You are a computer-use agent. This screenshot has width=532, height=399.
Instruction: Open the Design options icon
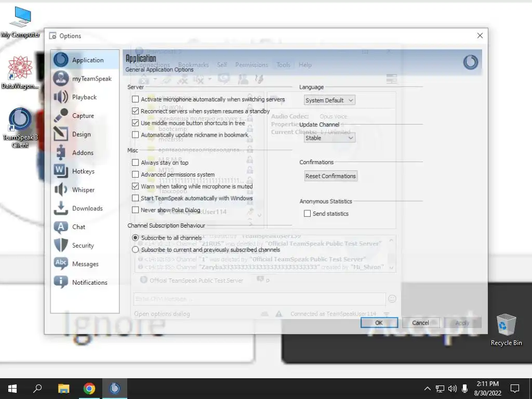click(61, 134)
